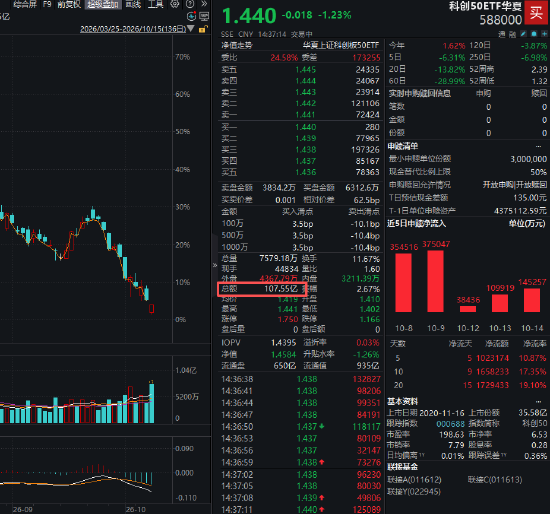550x514 pixels.
Task: Expand more toolbar options with double chevron
Action: tap(204, 4)
